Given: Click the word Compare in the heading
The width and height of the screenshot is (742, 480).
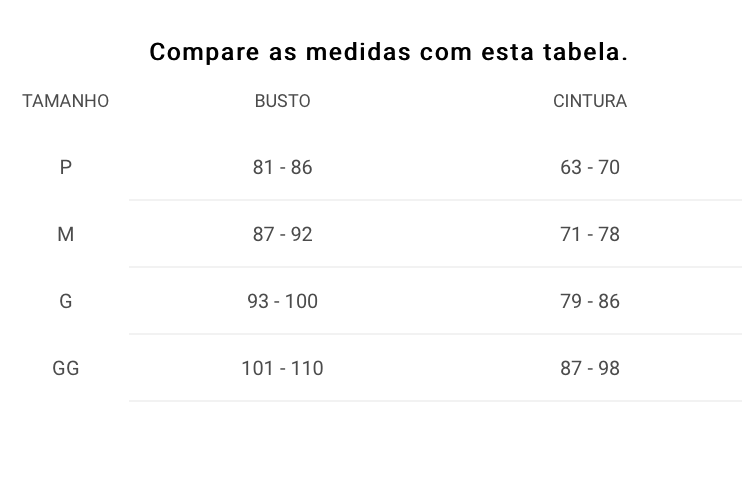Looking at the screenshot, I should click(x=204, y=52).
